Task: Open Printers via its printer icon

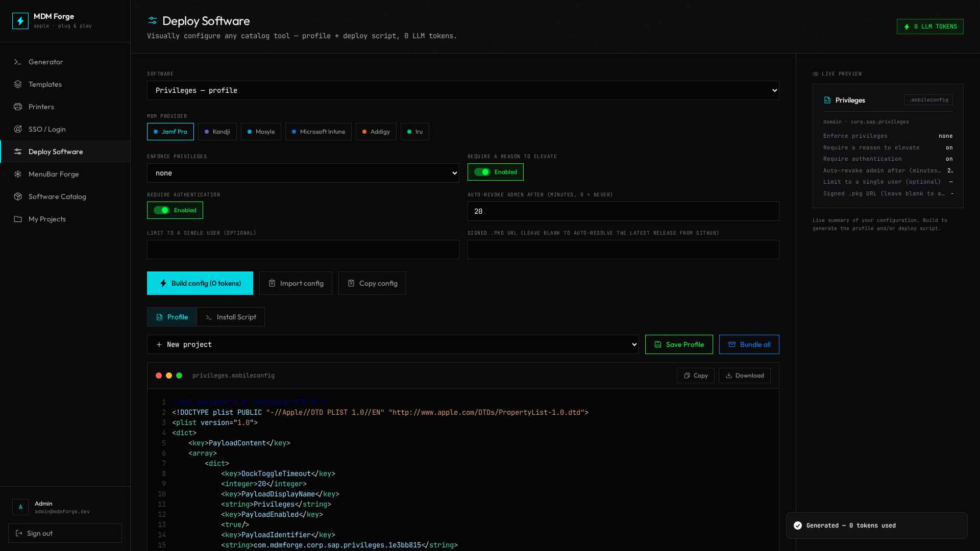Action: click(18, 107)
